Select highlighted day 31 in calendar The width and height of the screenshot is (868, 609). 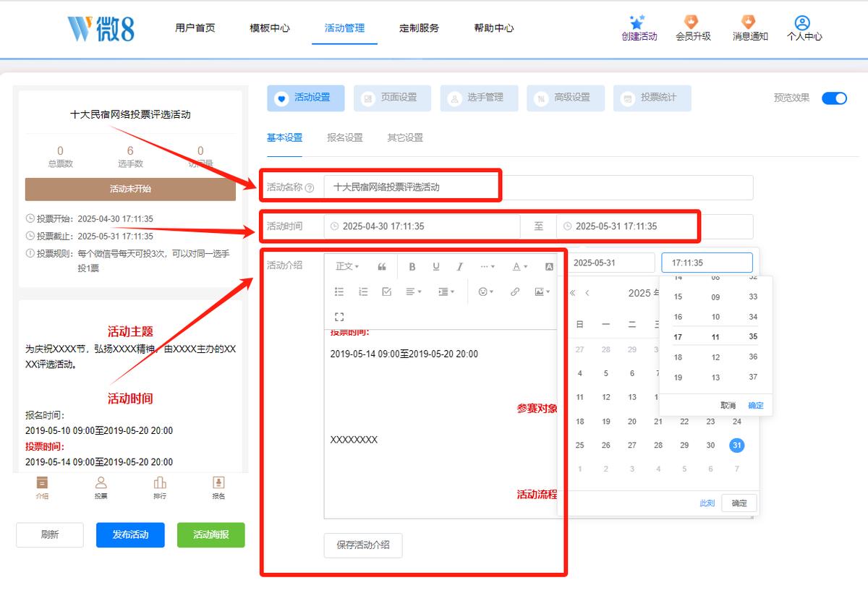click(x=736, y=446)
